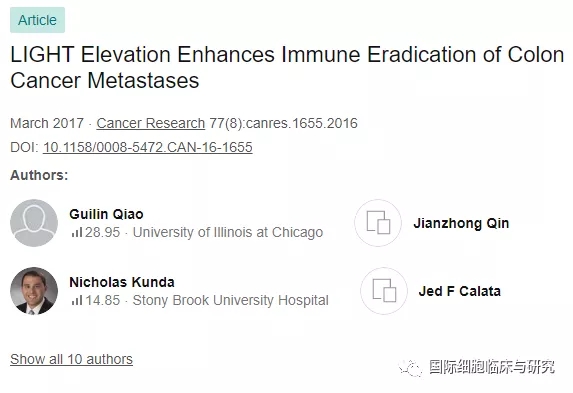
Task: Select University of Illinois at Chicago affiliation
Action: (228, 232)
